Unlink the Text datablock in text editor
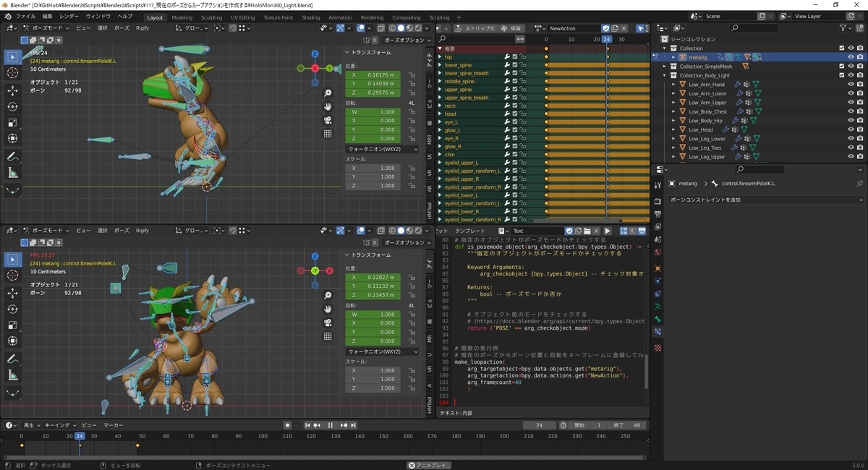This screenshot has width=868, height=470. 597,231
